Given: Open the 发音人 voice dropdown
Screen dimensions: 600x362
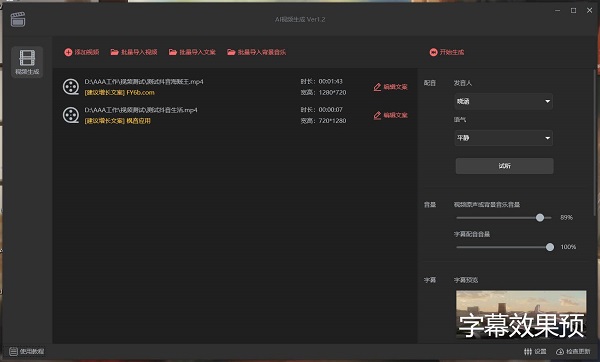Looking at the screenshot, I should pyautogui.click(x=504, y=101).
